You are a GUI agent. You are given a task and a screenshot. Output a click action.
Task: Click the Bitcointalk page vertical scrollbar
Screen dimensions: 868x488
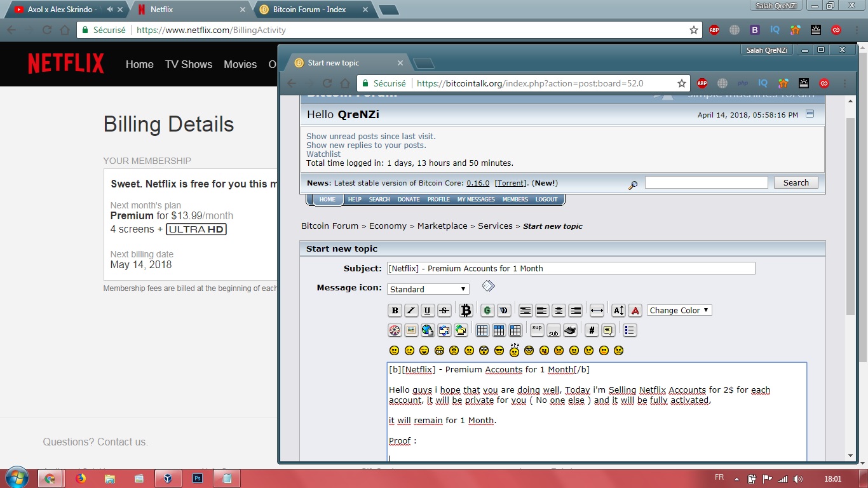point(851,216)
